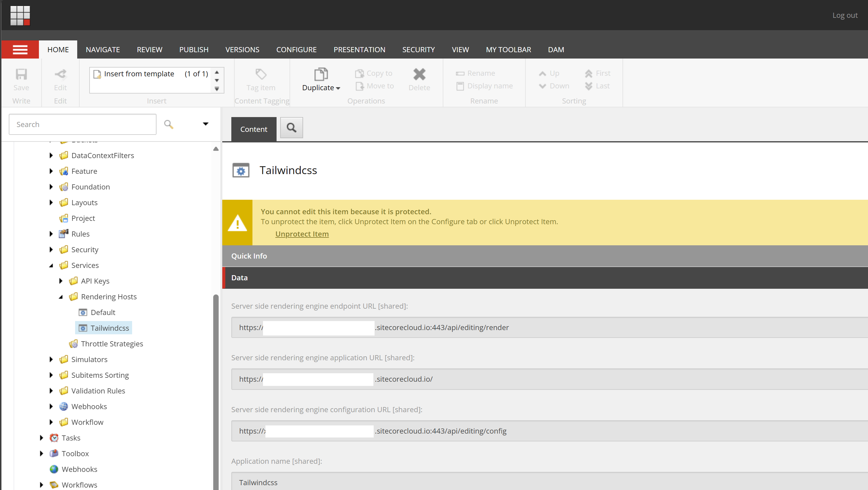Click the Unprotect Item link

tap(302, 234)
